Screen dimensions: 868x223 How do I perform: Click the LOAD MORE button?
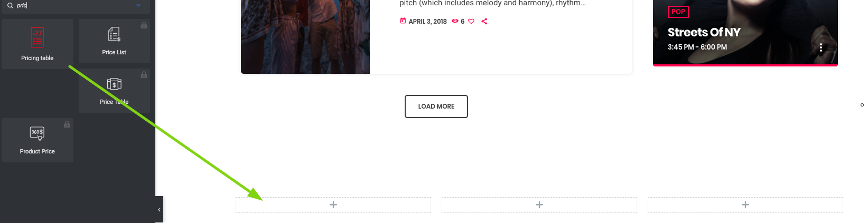[x=436, y=106]
